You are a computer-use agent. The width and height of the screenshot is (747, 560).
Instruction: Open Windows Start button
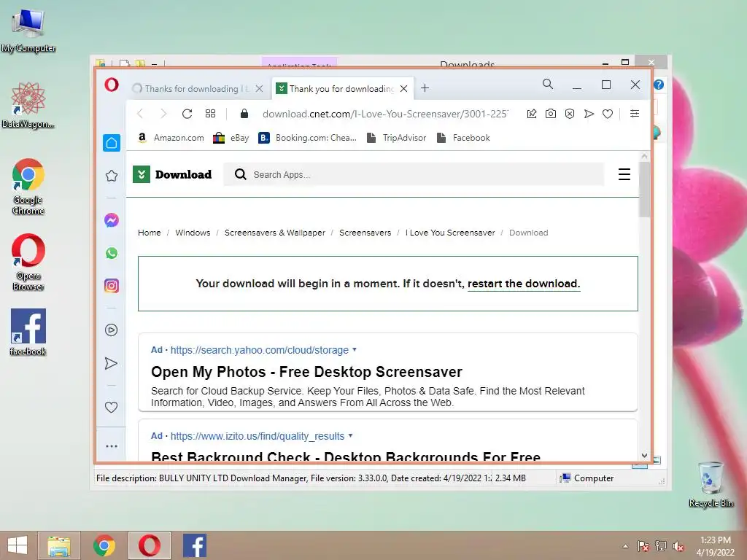click(18, 545)
